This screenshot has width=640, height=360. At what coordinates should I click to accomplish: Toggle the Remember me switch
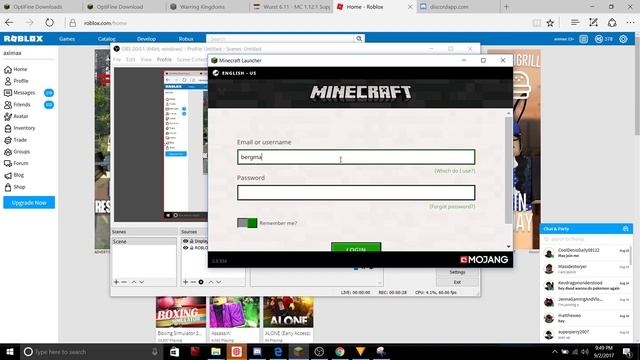pyautogui.click(x=247, y=223)
